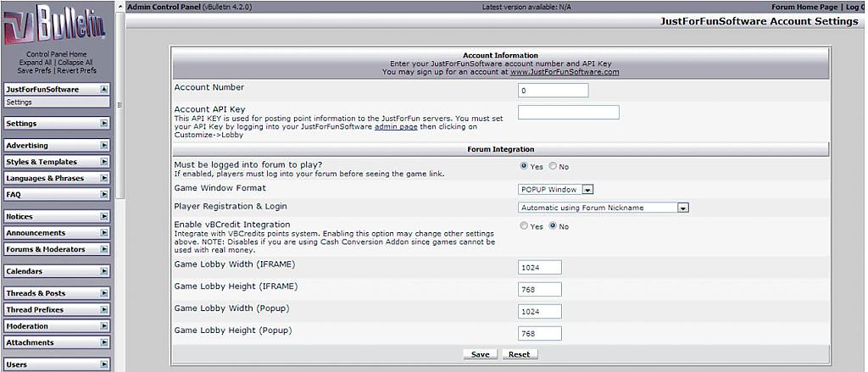Click Save Prefs link
This screenshot has width=868, height=372.
[x=34, y=70]
